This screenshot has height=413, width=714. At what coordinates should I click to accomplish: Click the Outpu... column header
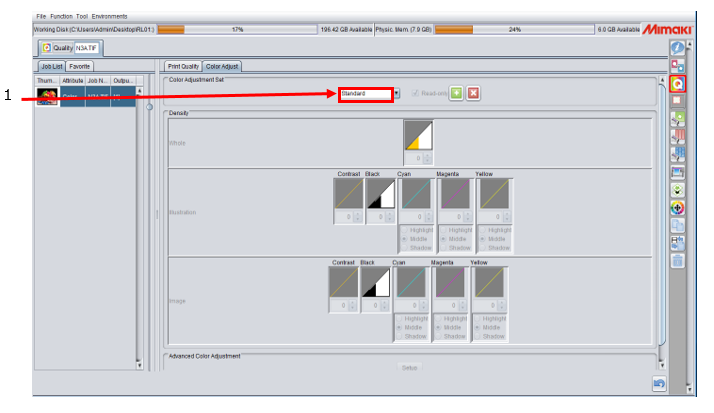[x=123, y=81]
